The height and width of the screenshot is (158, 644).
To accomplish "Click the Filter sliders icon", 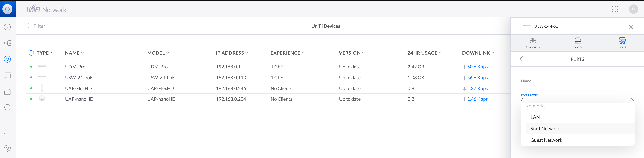I will click(27, 26).
